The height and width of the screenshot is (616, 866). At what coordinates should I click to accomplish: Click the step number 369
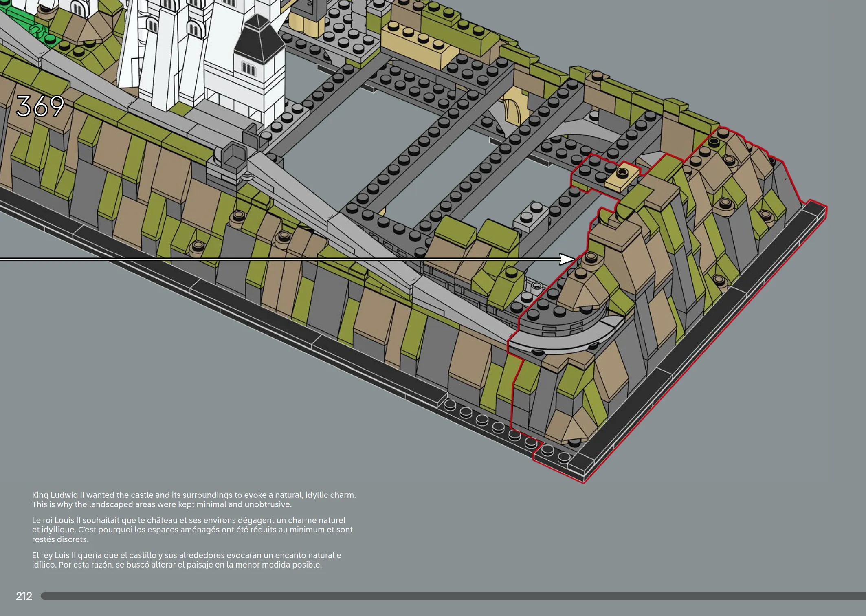click(40, 106)
